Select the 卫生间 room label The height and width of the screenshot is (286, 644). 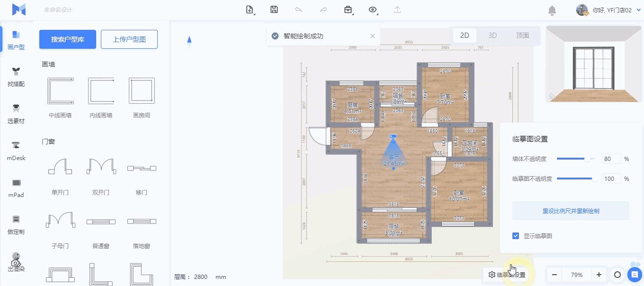(x=469, y=143)
